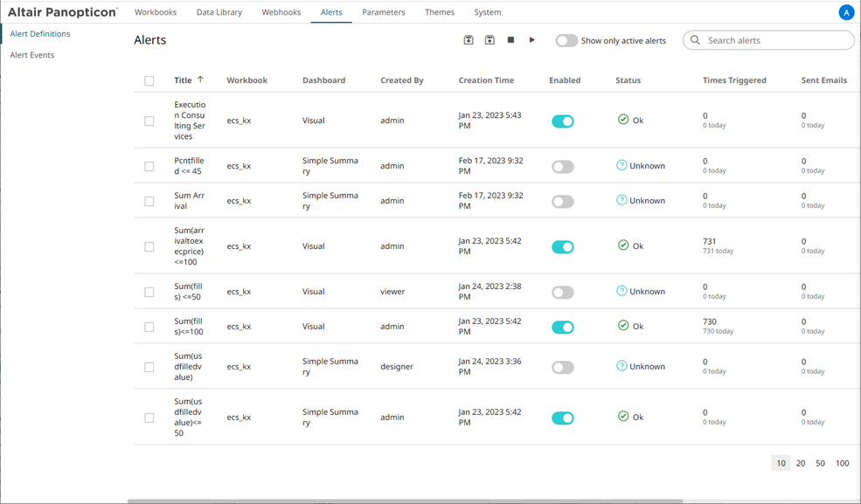The width and height of the screenshot is (861, 504).
Task: Check the Pcntfilled <= 45 row checkbox
Action: (149, 166)
